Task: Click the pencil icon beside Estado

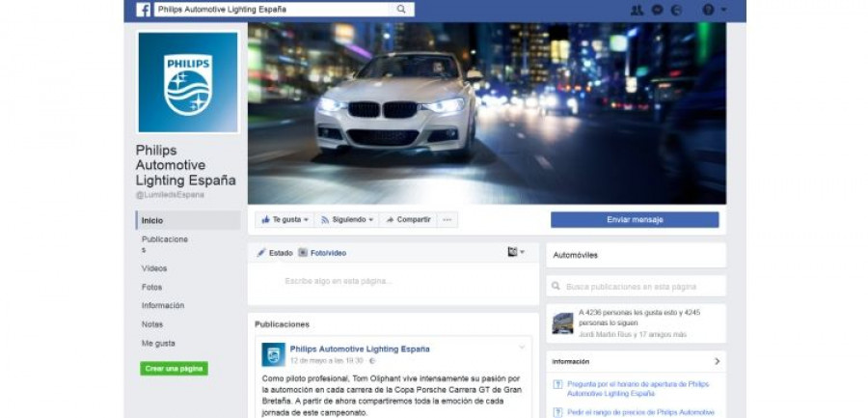Action: 261,253
